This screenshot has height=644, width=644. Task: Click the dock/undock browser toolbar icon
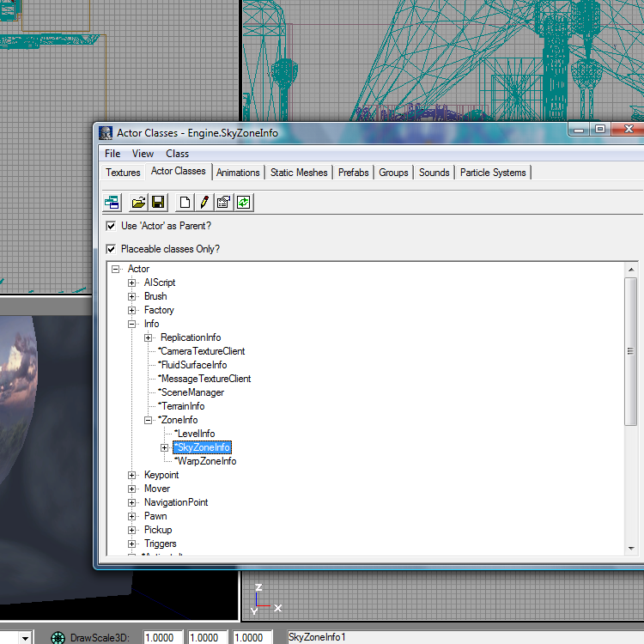pyautogui.click(x=112, y=203)
